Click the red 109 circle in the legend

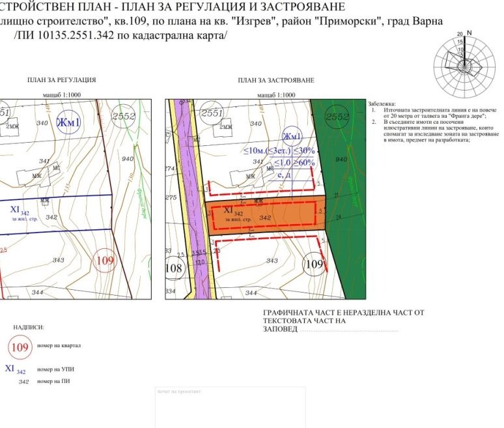20,347
